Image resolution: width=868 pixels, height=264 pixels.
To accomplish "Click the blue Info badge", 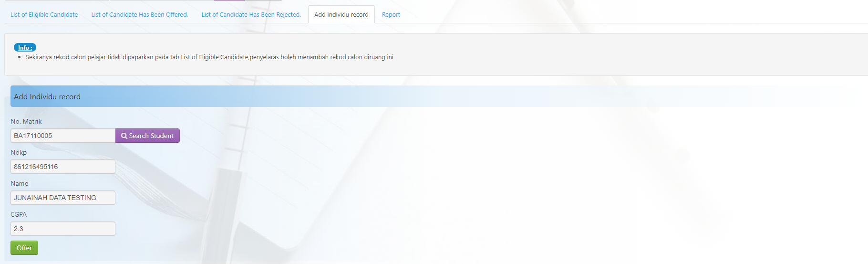I will pos(25,47).
